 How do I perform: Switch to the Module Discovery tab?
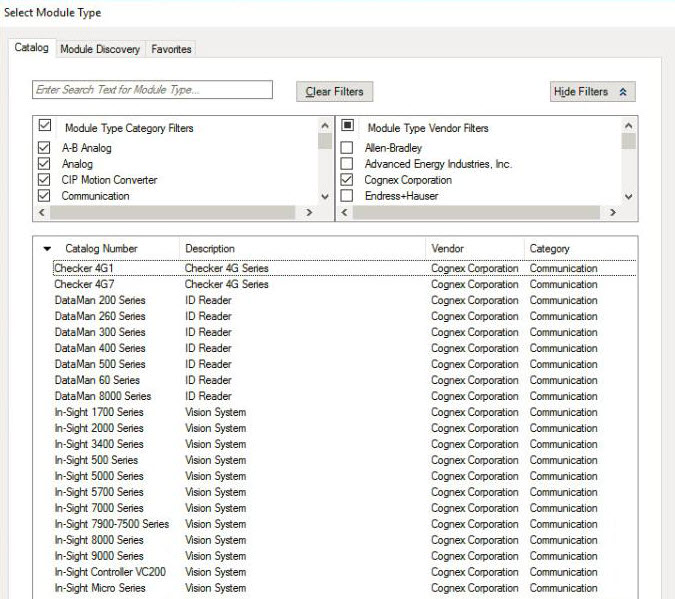[100, 49]
